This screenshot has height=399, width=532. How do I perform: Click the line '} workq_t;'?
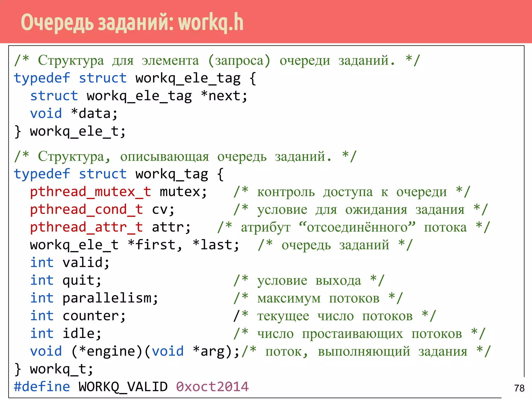54,369
